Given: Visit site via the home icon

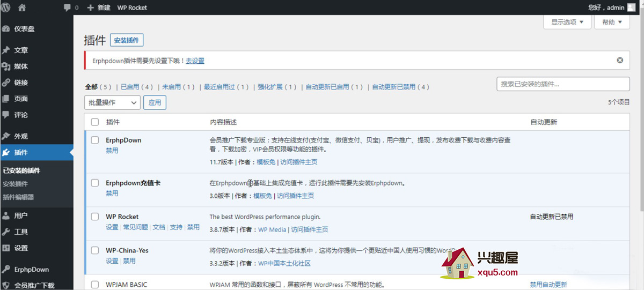Looking at the screenshot, I should [x=22, y=8].
